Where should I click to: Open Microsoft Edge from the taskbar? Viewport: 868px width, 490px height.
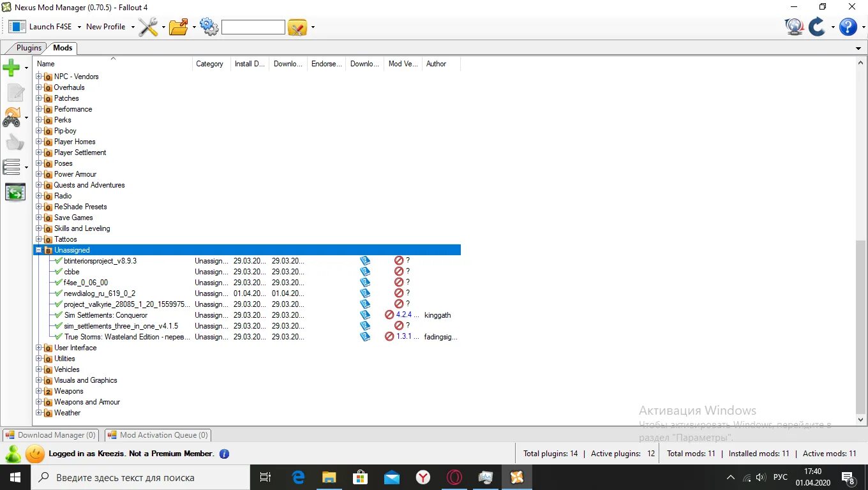pos(298,477)
